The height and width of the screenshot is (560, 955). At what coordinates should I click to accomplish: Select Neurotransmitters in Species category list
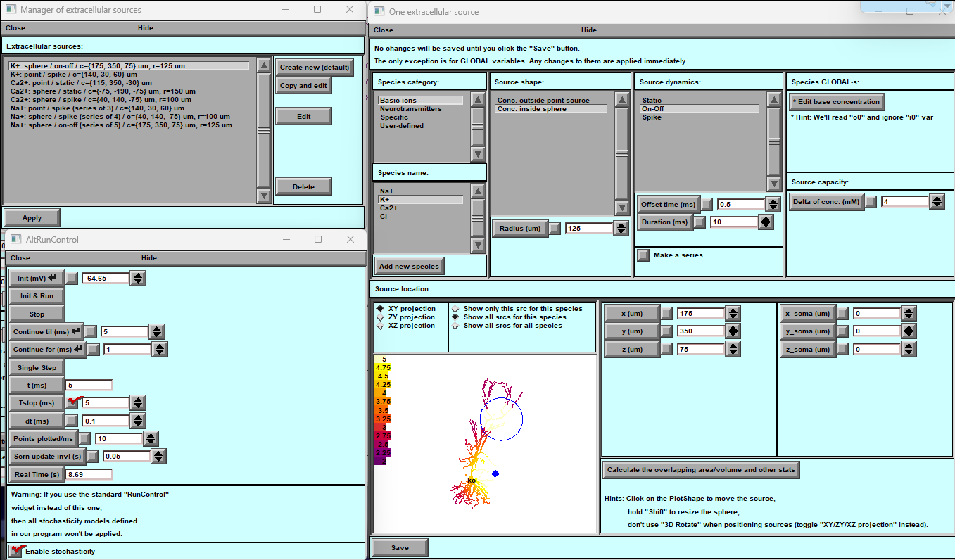point(410,109)
